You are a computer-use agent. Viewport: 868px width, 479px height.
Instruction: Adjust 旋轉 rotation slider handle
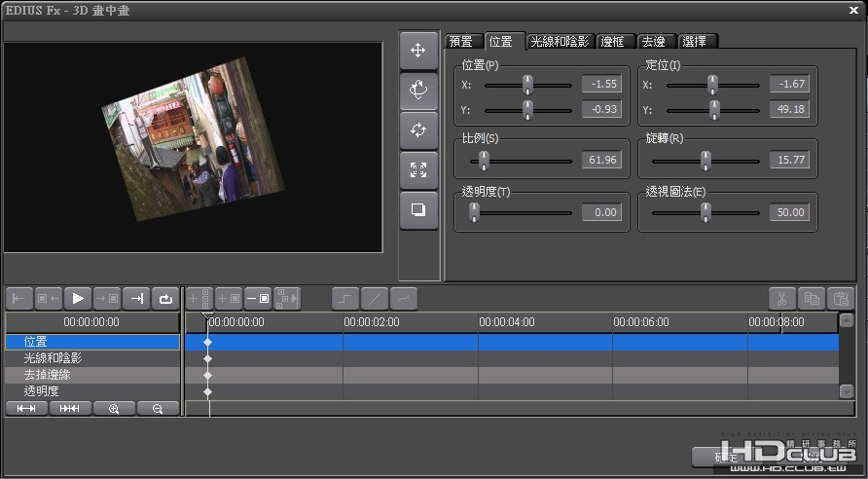pyautogui.click(x=705, y=161)
